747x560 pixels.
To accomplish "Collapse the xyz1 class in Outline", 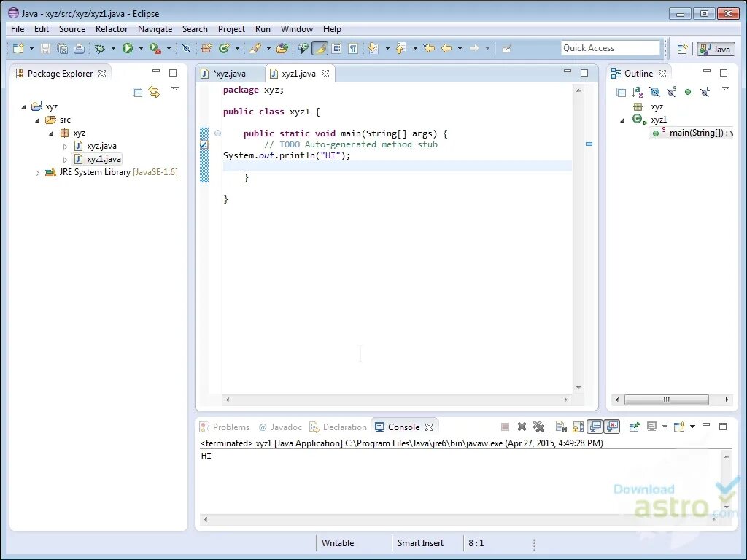I will click(x=622, y=120).
